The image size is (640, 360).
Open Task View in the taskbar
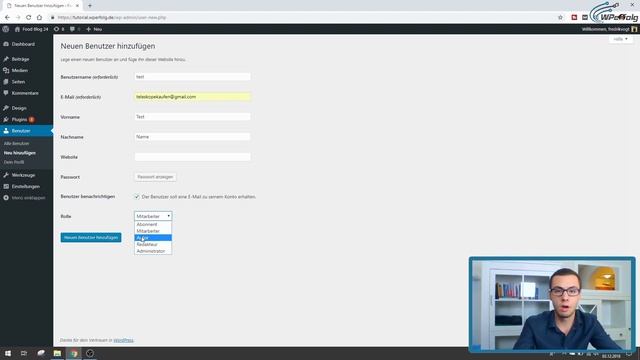point(24,353)
